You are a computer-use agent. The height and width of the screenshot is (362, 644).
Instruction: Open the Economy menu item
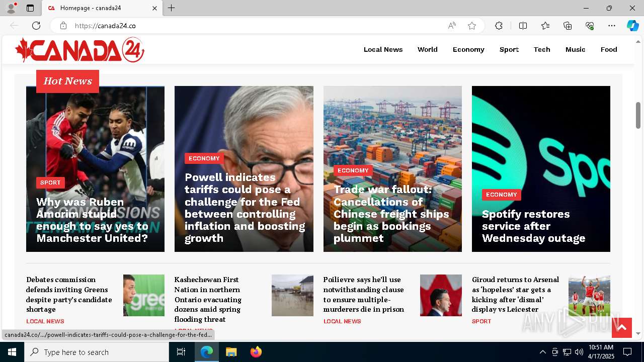click(468, 49)
